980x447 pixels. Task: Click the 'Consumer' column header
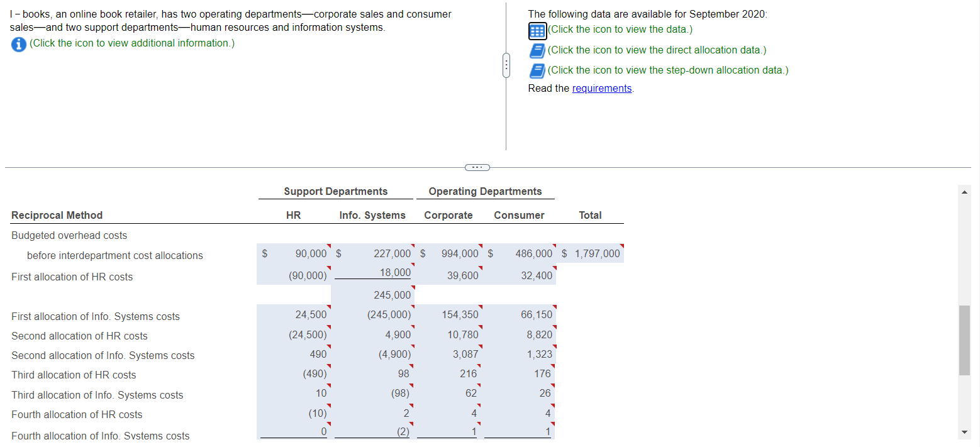tap(519, 215)
